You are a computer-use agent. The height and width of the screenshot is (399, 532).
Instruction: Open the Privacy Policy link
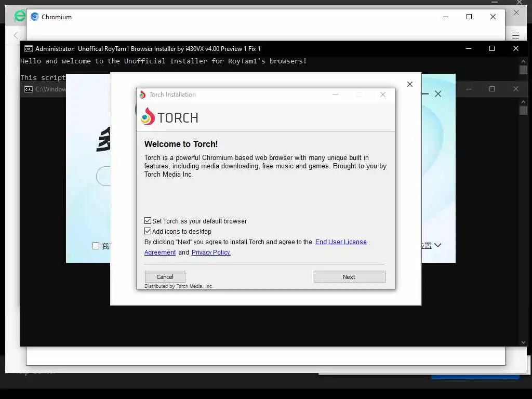point(211,252)
